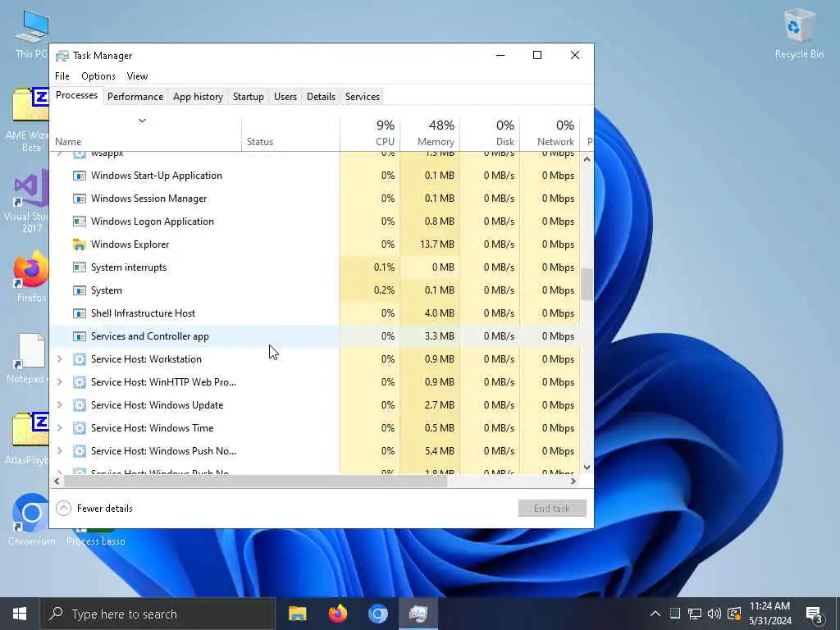The height and width of the screenshot is (630, 840).
Task: Switch to the Performance tab
Action: tap(135, 97)
